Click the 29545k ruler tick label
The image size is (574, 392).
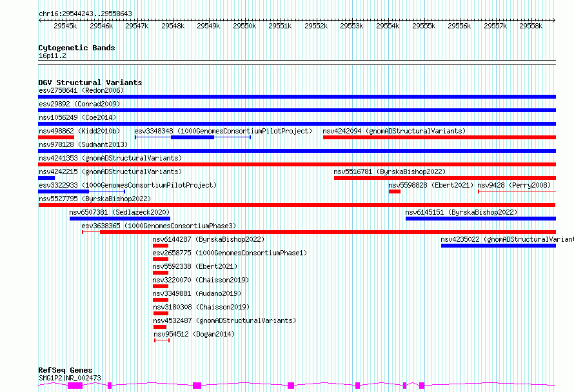click(65, 26)
